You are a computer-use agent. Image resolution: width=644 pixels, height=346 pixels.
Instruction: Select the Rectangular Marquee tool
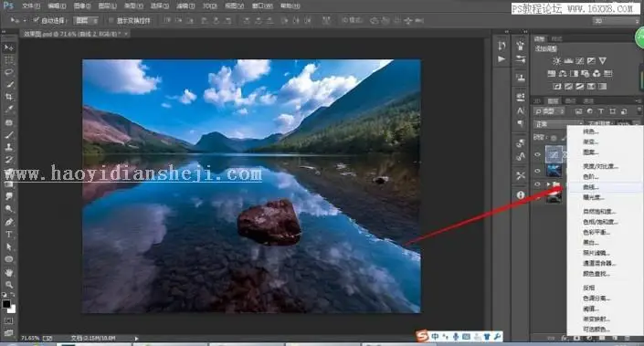8,60
